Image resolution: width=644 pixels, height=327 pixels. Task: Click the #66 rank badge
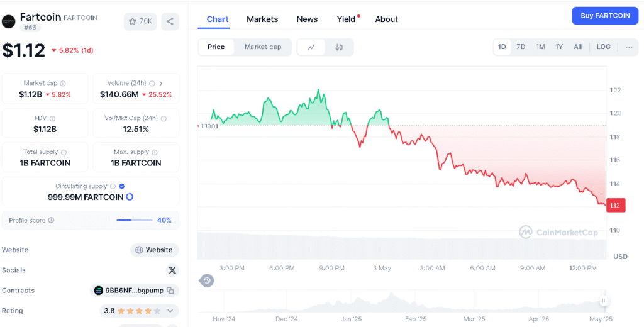pyautogui.click(x=30, y=28)
